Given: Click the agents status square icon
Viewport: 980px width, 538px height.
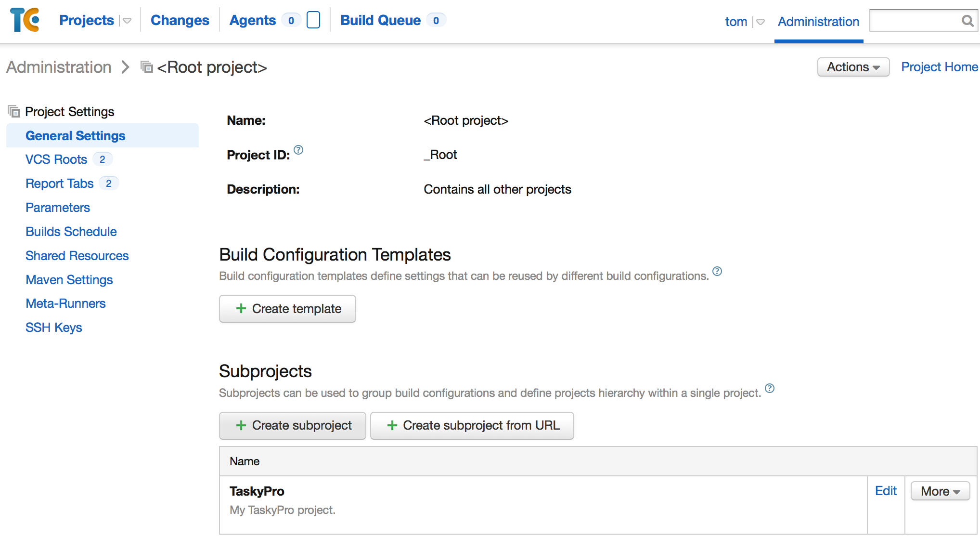Looking at the screenshot, I should tap(313, 20).
